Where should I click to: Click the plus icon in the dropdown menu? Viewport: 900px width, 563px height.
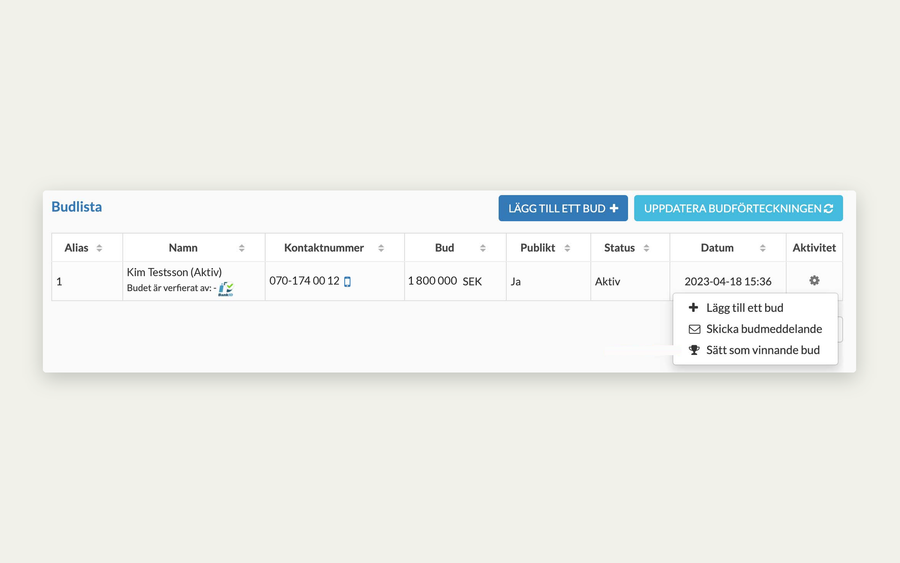tap(693, 308)
